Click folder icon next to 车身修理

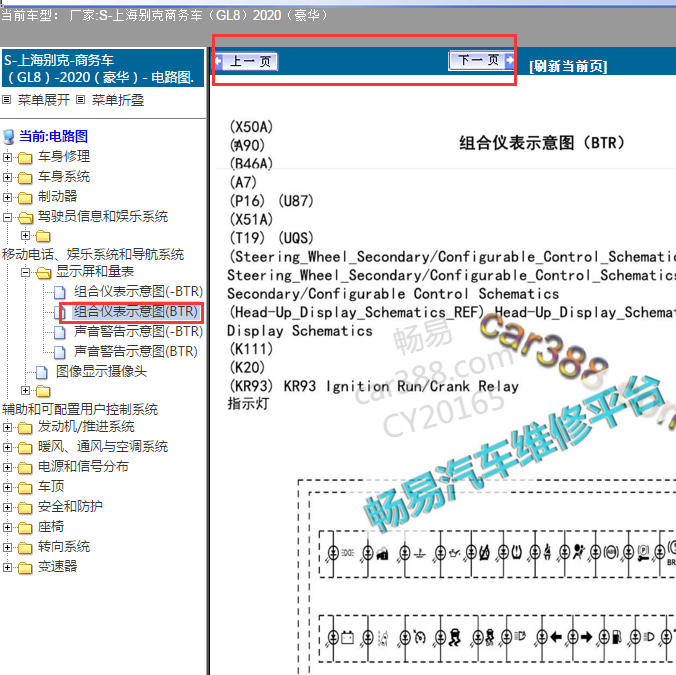(25, 158)
